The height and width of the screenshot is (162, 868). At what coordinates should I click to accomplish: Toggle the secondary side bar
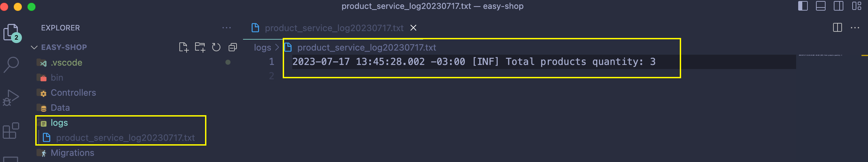coord(838,6)
